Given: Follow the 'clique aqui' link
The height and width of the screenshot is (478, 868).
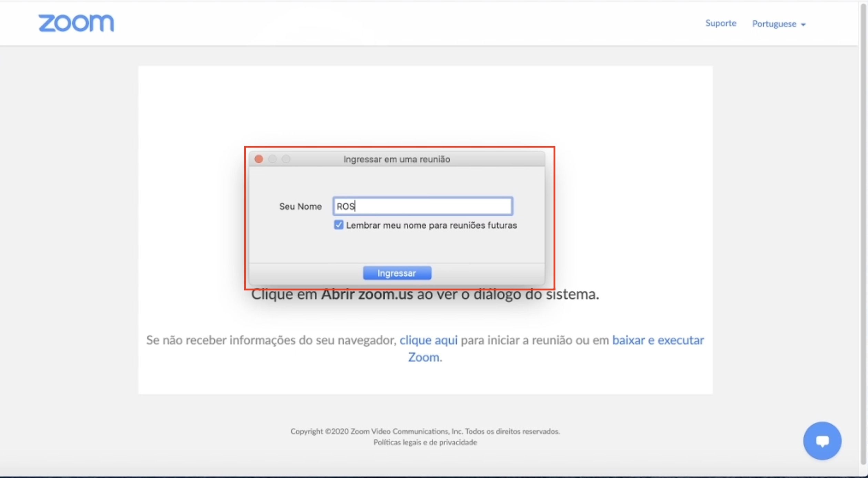Looking at the screenshot, I should tap(429, 340).
